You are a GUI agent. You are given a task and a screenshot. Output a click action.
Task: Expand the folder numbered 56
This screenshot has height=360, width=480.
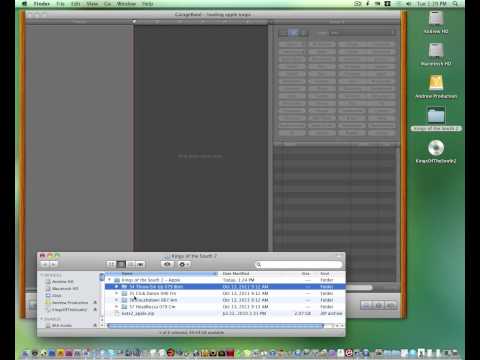click(116, 300)
